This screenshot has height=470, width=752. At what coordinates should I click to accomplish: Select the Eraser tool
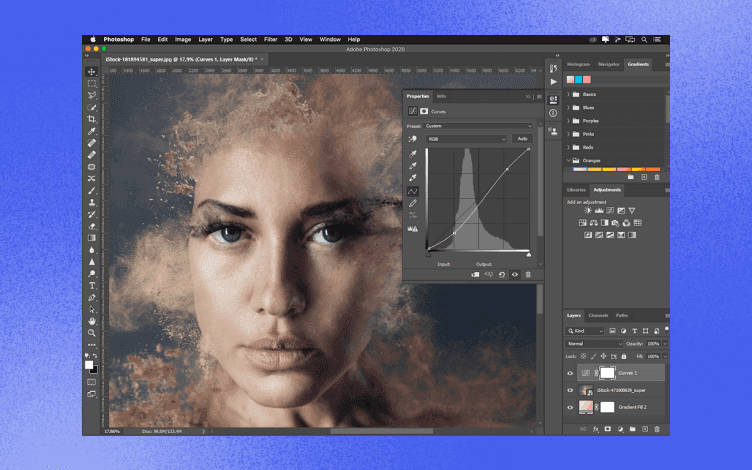click(92, 226)
